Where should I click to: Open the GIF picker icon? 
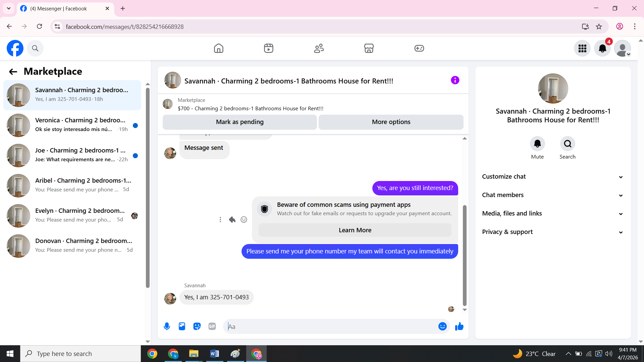pyautogui.click(x=212, y=326)
